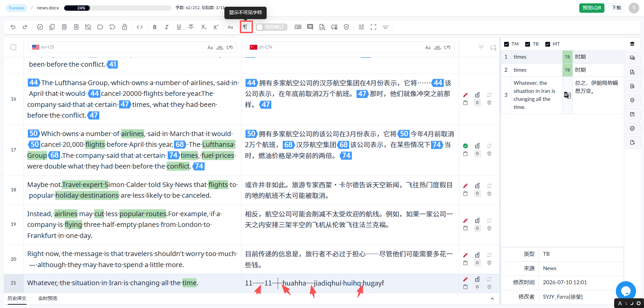
Task: Apply italic formatting
Action: [167, 27]
